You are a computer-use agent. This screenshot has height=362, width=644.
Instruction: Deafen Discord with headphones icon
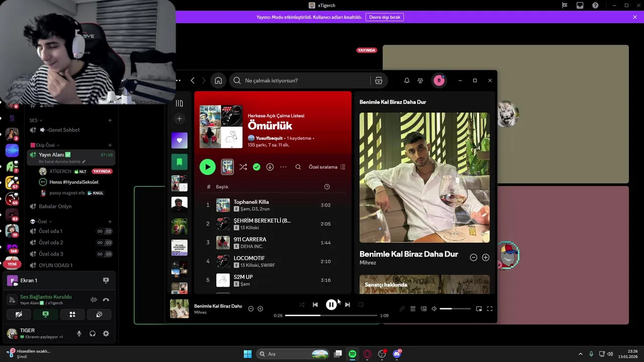[x=93, y=333]
